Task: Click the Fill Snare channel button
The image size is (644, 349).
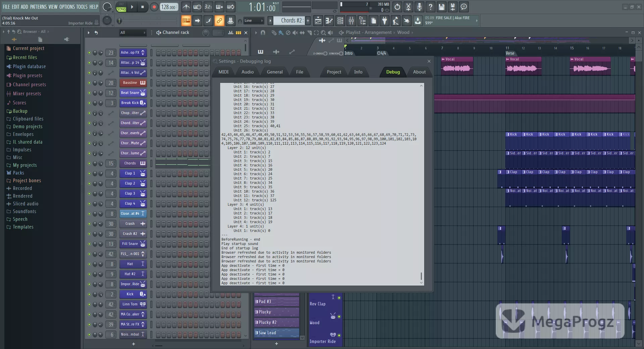Action: [133, 244]
